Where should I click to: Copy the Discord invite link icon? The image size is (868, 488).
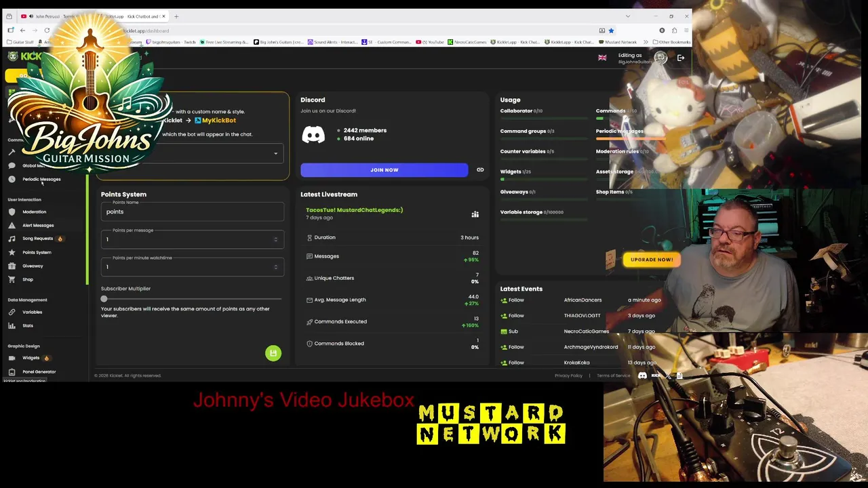(480, 169)
